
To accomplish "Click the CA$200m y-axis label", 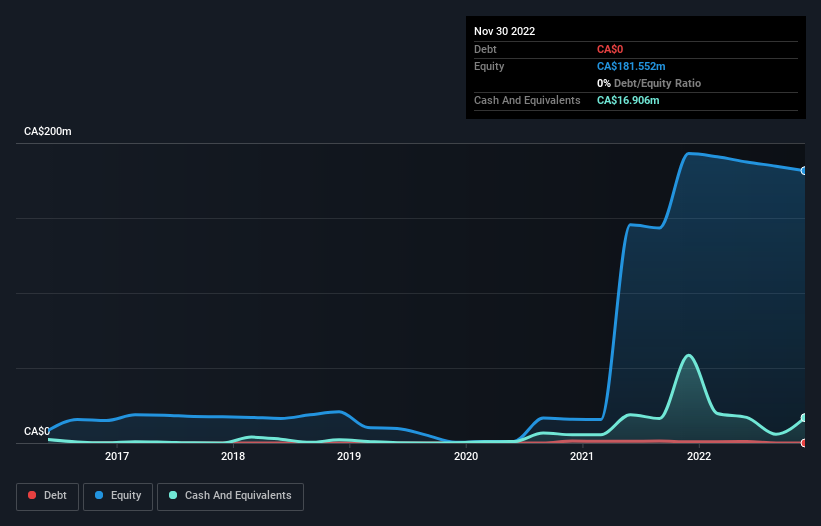I will point(48,131).
